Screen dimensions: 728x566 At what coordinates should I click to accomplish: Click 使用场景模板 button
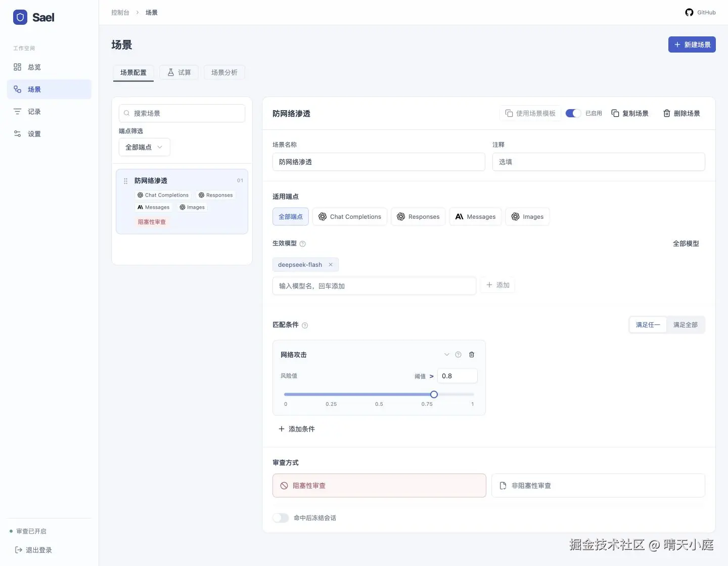(530, 113)
